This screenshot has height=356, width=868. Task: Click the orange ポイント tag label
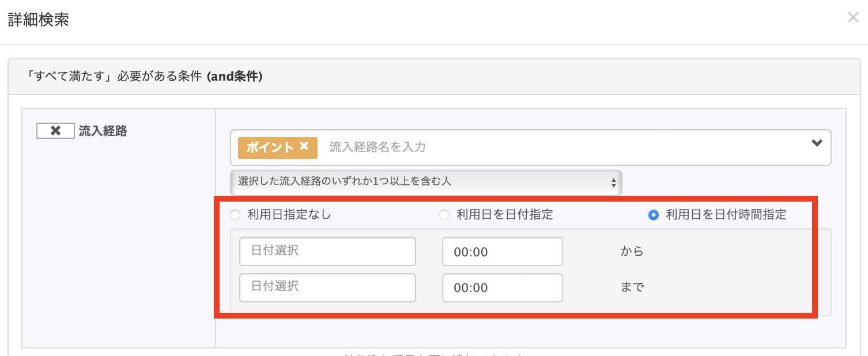(270, 147)
